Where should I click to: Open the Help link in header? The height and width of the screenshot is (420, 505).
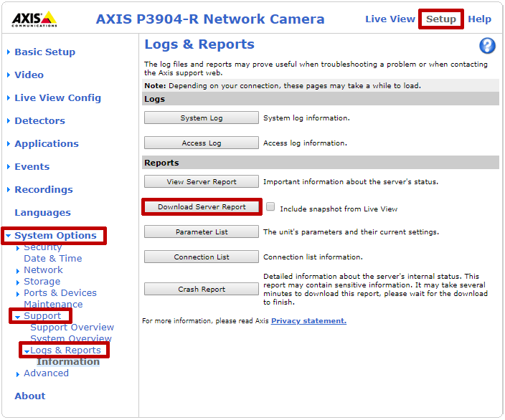[x=479, y=19]
